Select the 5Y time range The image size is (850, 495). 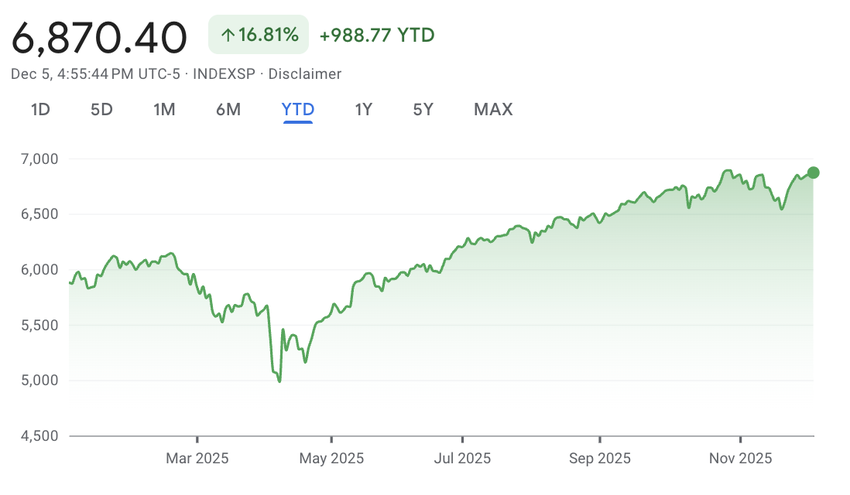click(423, 109)
